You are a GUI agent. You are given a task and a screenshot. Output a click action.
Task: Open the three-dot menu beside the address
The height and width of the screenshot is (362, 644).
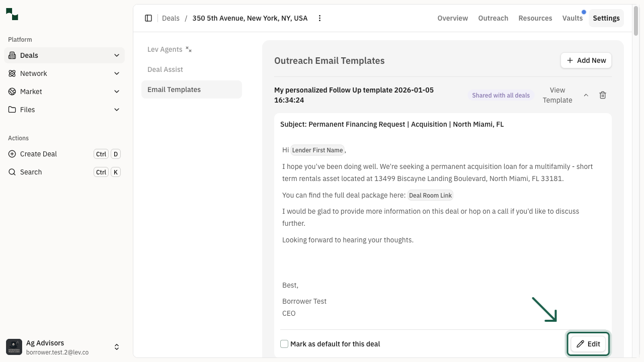320,18
